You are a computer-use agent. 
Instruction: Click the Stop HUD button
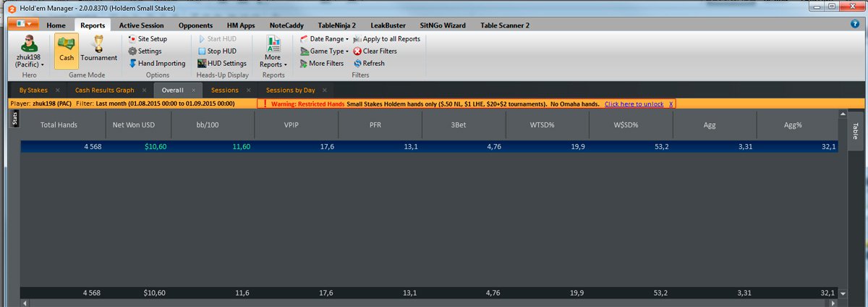[x=217, y=51]
